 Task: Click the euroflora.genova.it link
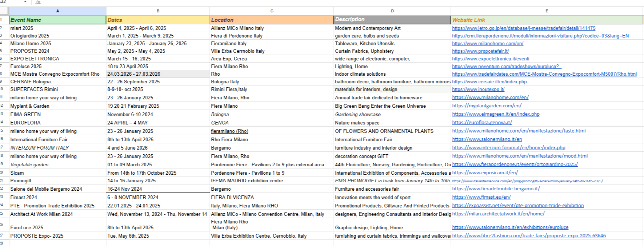click(x=482, y=123)
